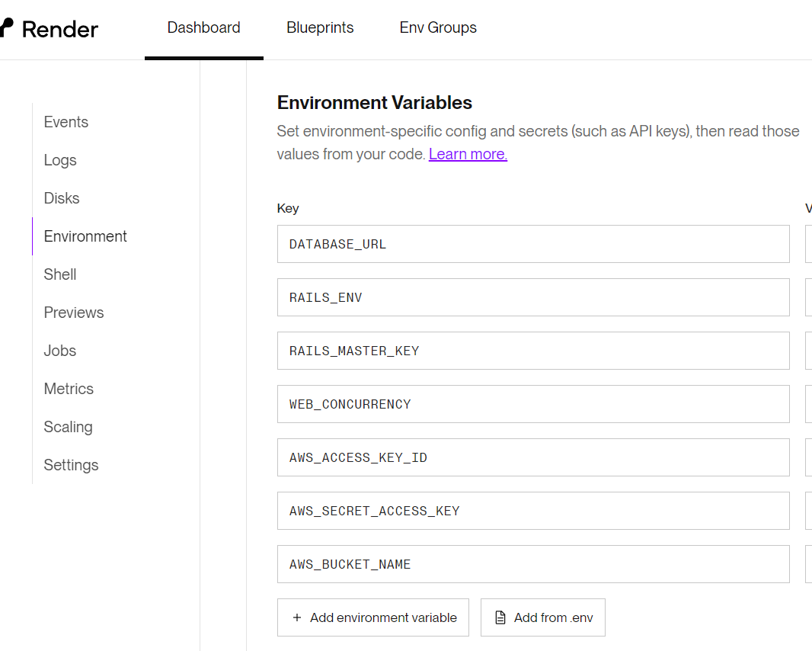Click the file icon in Add from .env
Viewport: 812px width, 651px height.
(500, 617)
